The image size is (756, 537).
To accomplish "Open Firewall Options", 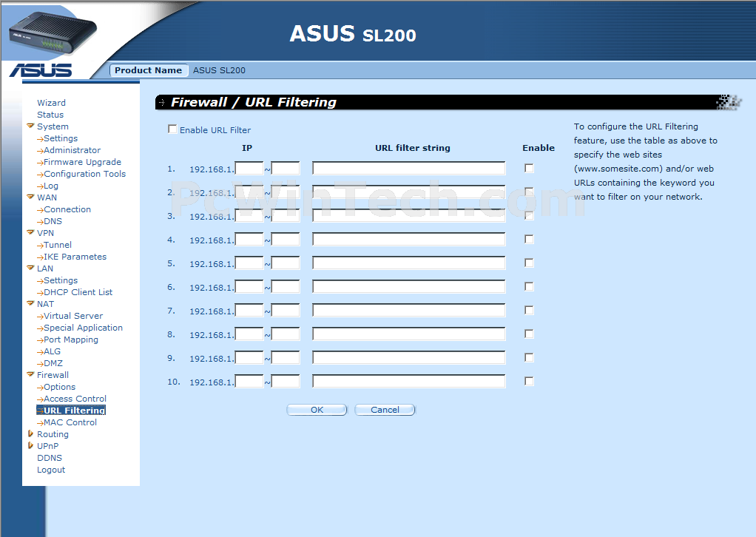I will click(59, 387).
